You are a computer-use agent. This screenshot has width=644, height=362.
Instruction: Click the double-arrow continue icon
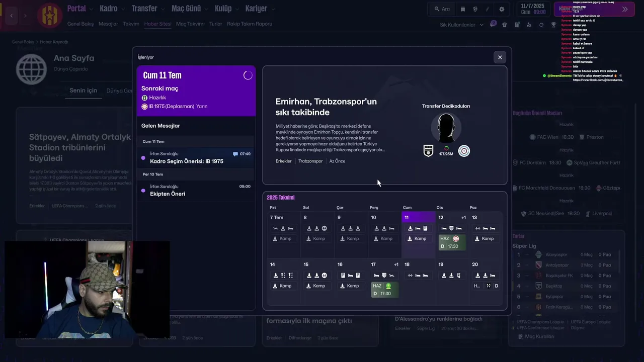pos(625,9)
